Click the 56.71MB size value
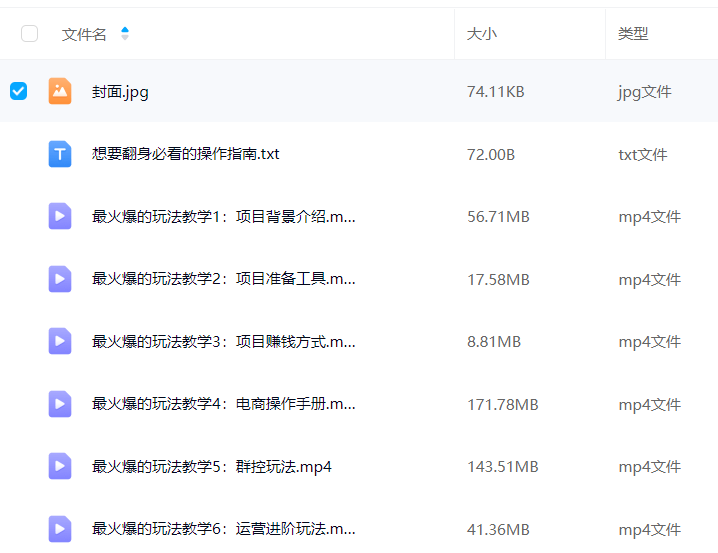 [498, 217]
